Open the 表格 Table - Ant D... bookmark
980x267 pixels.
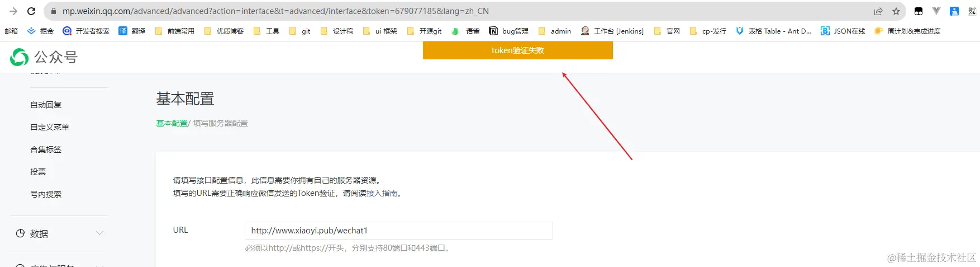[x=774, y=31]
